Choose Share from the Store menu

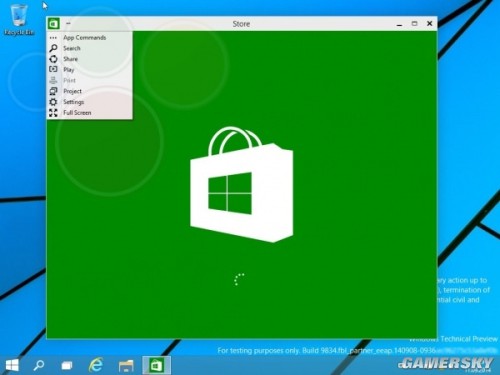pyautogui.click(x=89, y=59)
